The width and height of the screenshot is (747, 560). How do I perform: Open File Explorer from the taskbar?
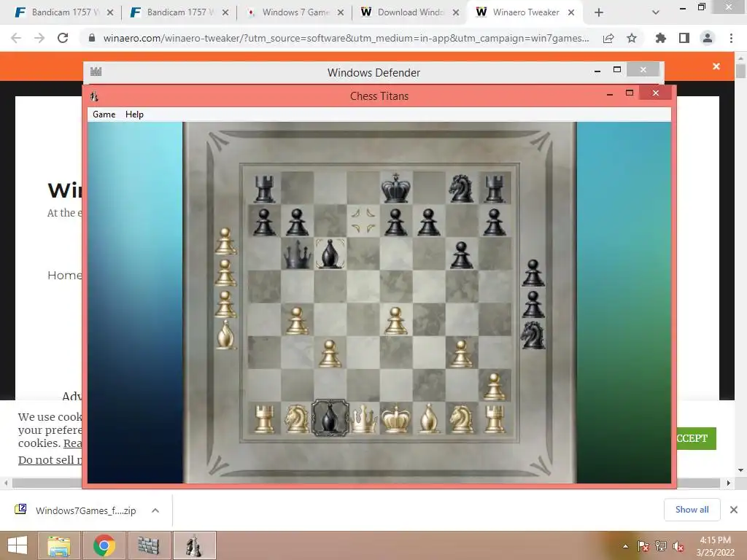pyautogui.click(x=59, y=545)
